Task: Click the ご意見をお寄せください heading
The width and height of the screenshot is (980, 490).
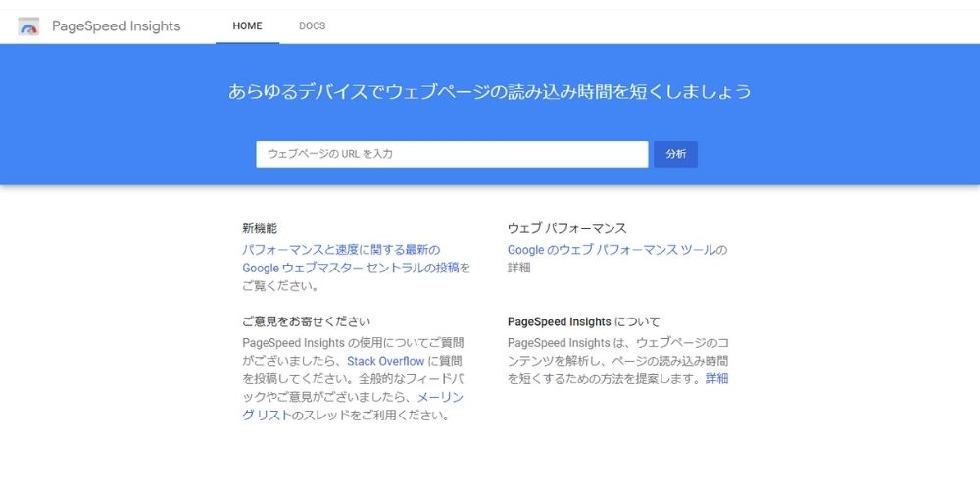Action: [306, 321]
